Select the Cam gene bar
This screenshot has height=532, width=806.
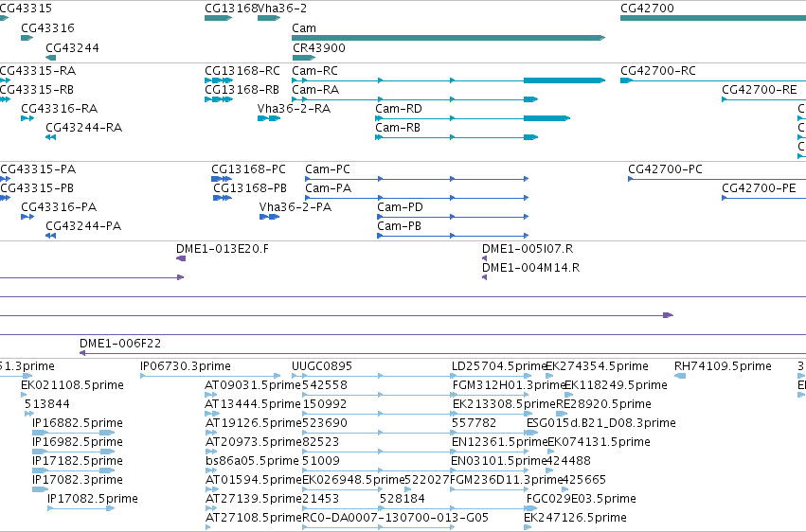448,38
